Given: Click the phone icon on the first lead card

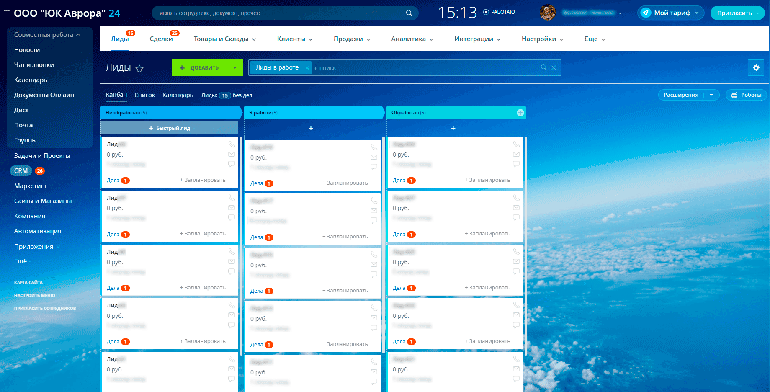Looking at the screenshot, I should coord(231,144).
